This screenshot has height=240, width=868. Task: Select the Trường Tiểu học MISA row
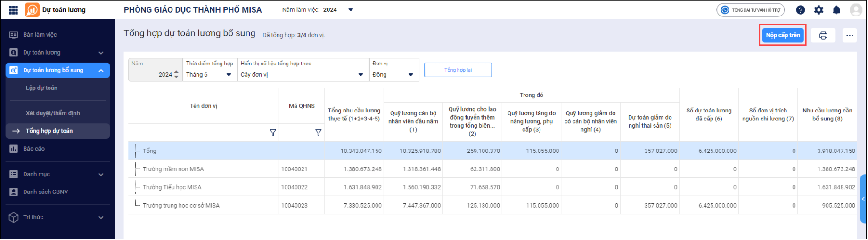pos(492,187)
